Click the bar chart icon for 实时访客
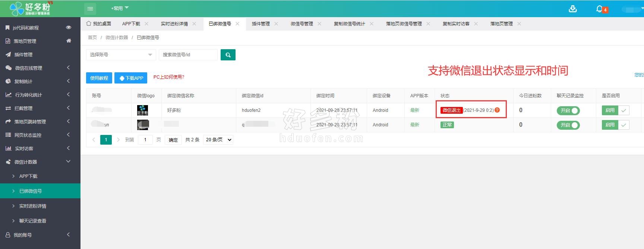 pyautogui.click(x=8, y=148)
